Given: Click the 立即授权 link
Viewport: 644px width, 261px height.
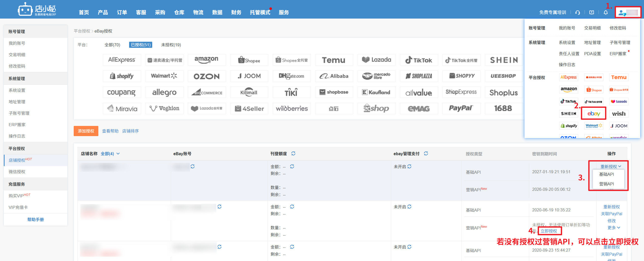Looking at the screenshot, I should (549, 231).
